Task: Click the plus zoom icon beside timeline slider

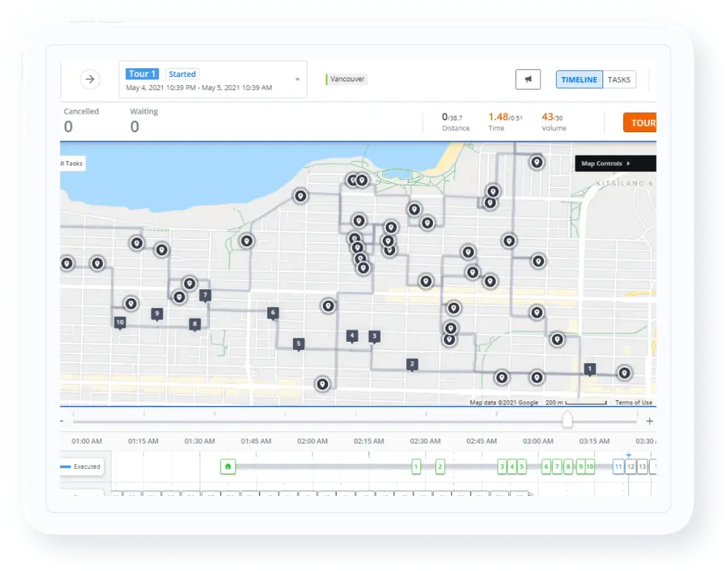Action: pos(650,421)
